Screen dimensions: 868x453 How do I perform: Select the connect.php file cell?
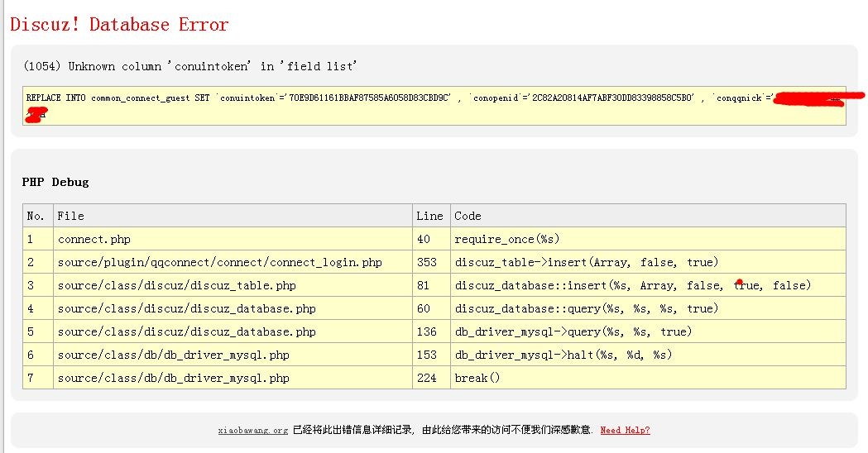tap(94, 239)
